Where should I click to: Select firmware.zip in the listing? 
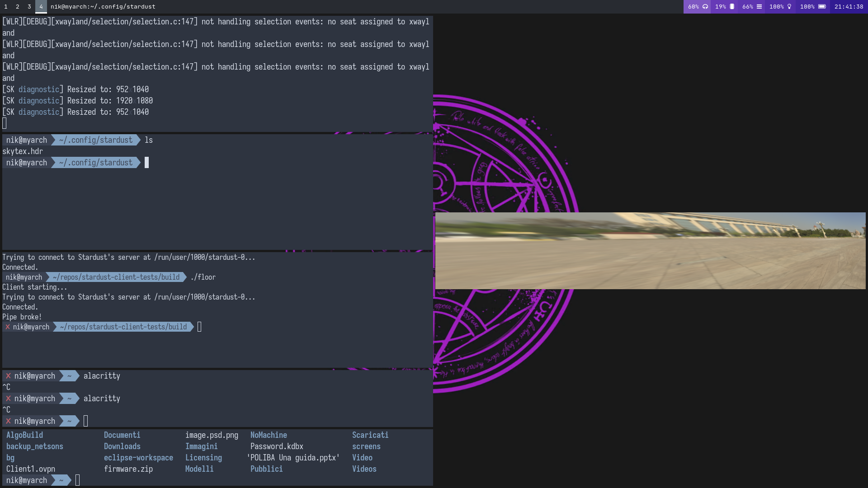click(x=129, y=469)
